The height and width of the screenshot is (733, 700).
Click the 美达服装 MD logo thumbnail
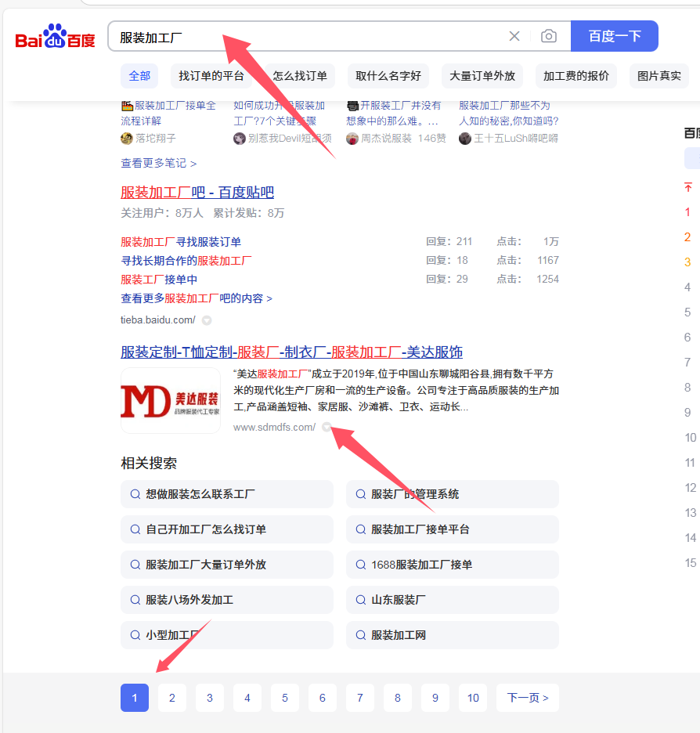click(x=171, y=401)
